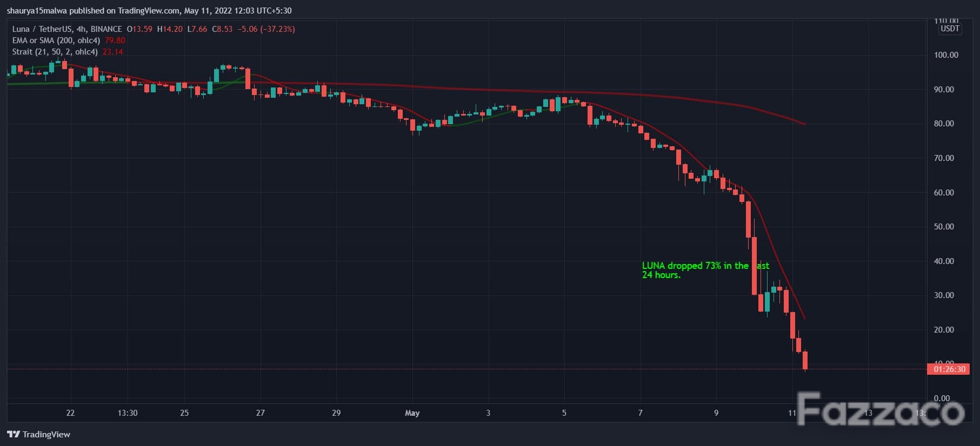980x446 pixels.
Task: Click the 'LUNA dropped 73%' annotation text
Action: 705,270
